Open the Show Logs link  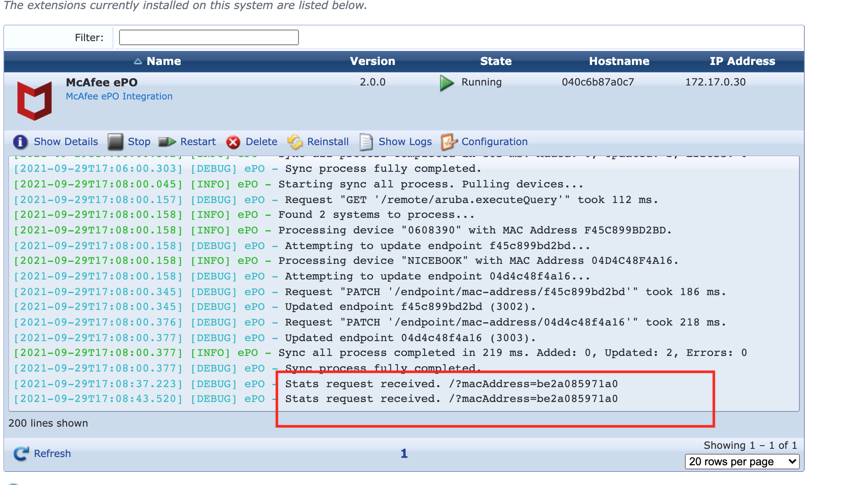(x=405, y=142)
